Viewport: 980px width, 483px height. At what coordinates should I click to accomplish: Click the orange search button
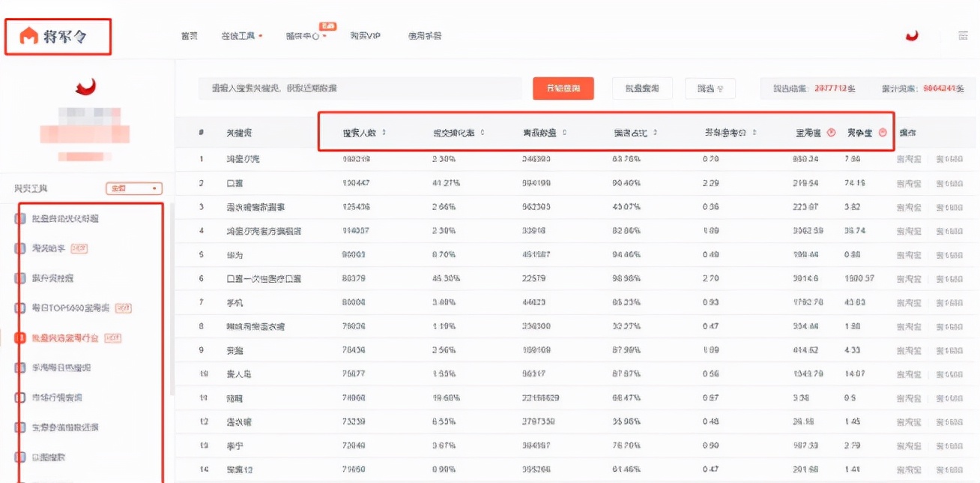click(563, 88)
